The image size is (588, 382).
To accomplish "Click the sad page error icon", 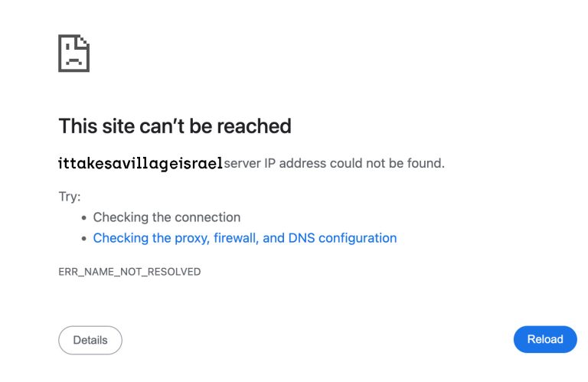I will pos(73,54).
